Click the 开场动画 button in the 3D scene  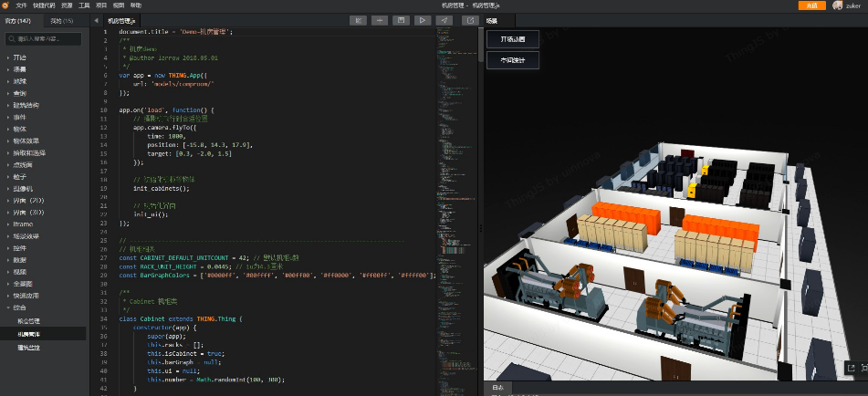[512, 39]
